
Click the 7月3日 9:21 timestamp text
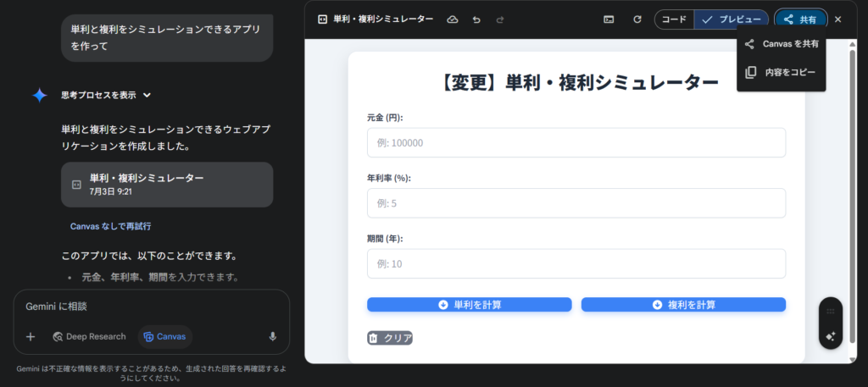point(111,192)
